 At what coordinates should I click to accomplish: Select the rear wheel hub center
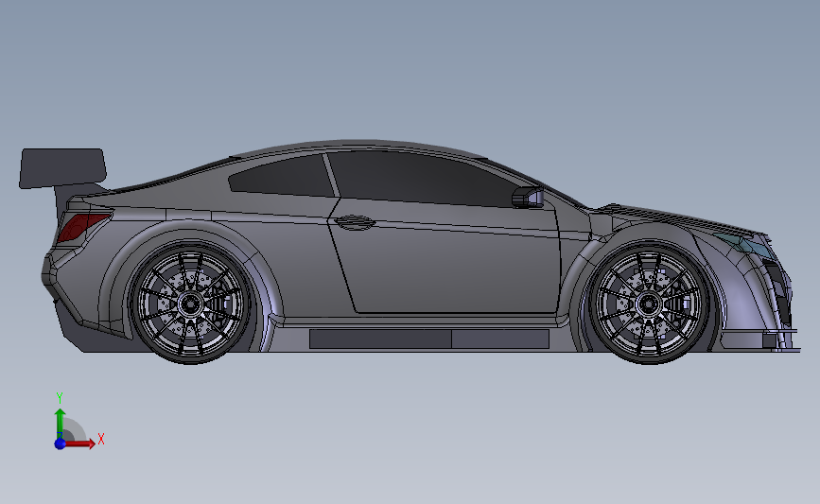[190, 304]
